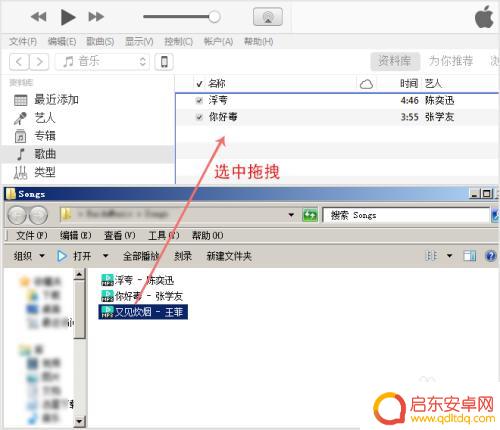
Task: Click the iCloud status column header
Action: tap(366, 84)
